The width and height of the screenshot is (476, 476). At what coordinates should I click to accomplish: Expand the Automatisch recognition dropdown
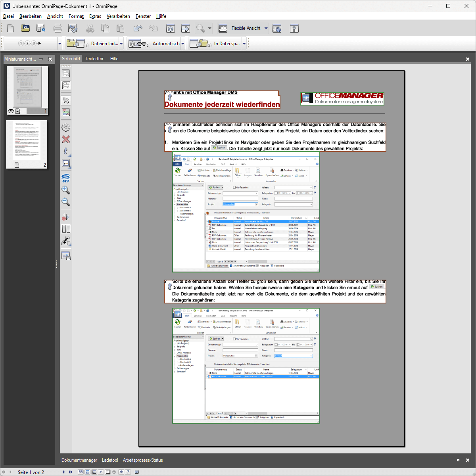point(183,44)
